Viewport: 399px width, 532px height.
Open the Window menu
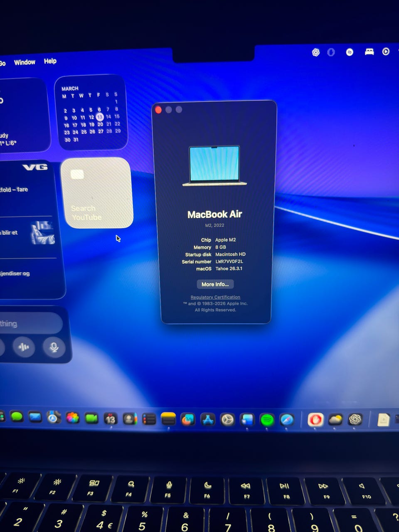(25, 62)
